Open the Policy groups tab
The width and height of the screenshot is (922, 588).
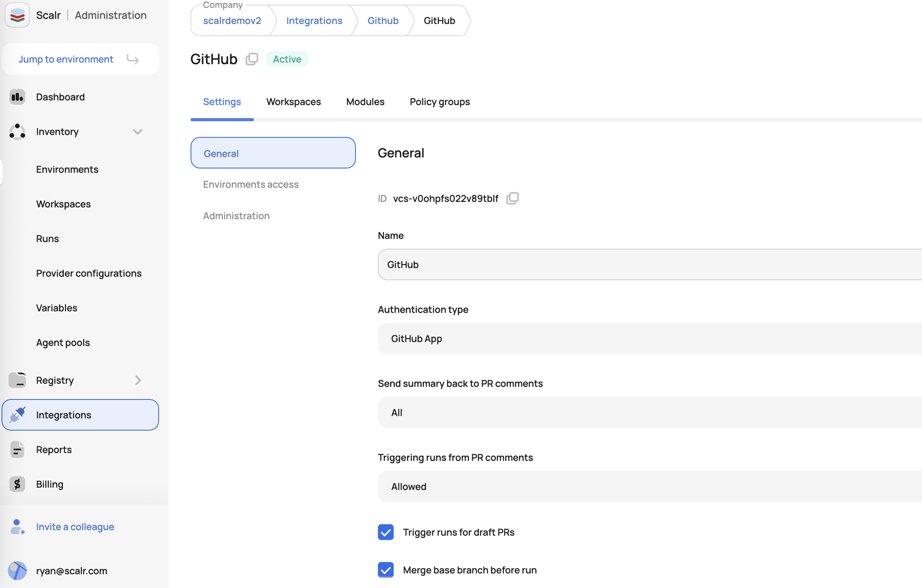pyautogui.click(x=440, y=102)
